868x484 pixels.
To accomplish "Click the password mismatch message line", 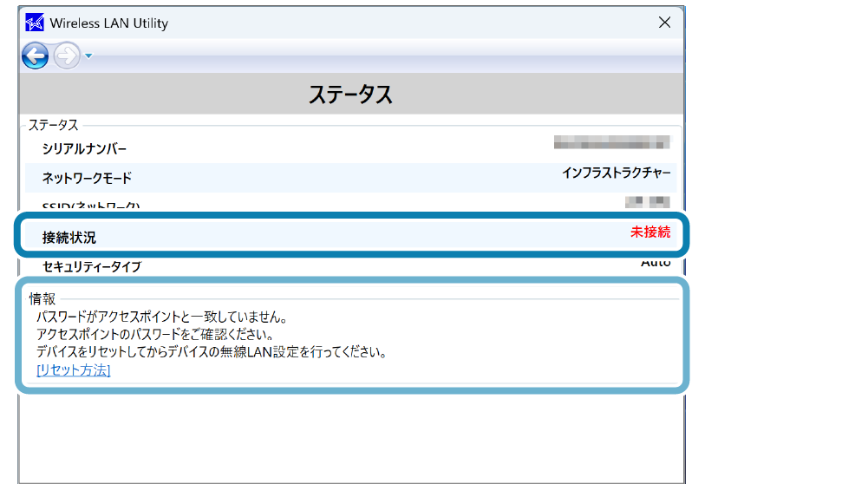I will (161, 317).
